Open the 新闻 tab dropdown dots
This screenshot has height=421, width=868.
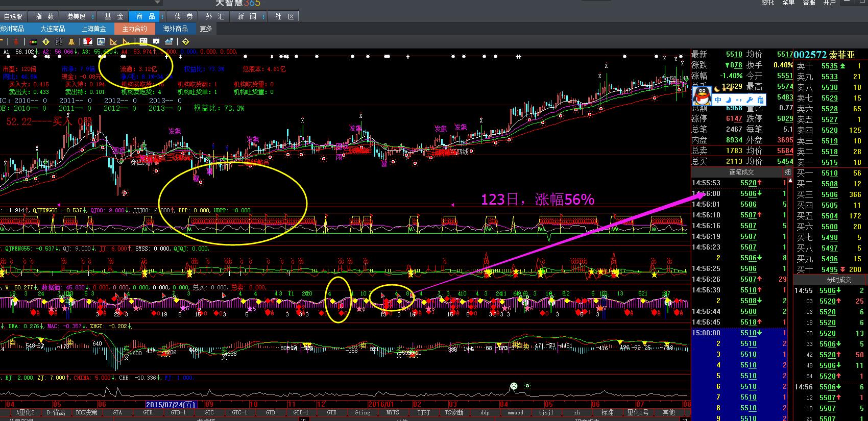(263, 16)
